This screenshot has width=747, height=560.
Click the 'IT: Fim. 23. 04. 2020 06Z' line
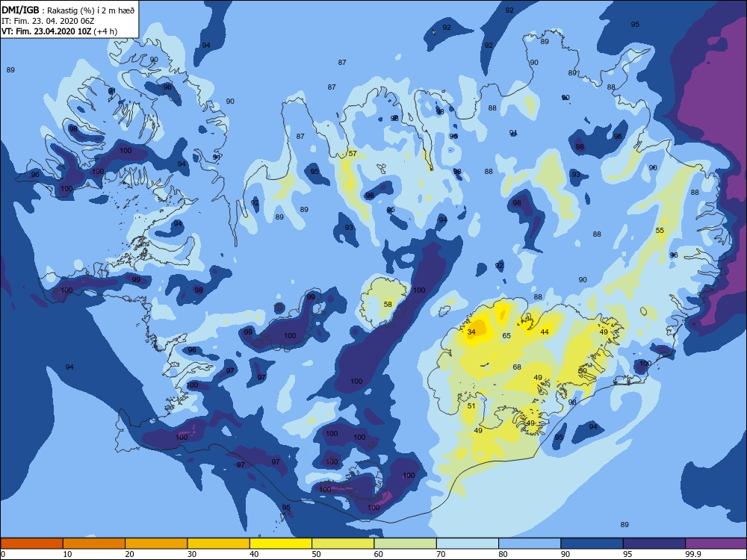pos(48,21)
